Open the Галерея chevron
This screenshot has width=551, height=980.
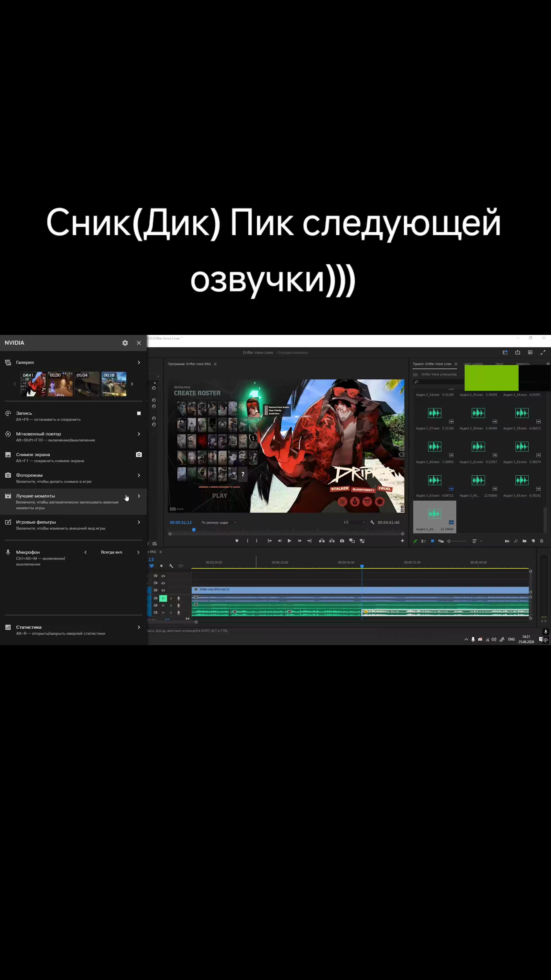[139, 362]
